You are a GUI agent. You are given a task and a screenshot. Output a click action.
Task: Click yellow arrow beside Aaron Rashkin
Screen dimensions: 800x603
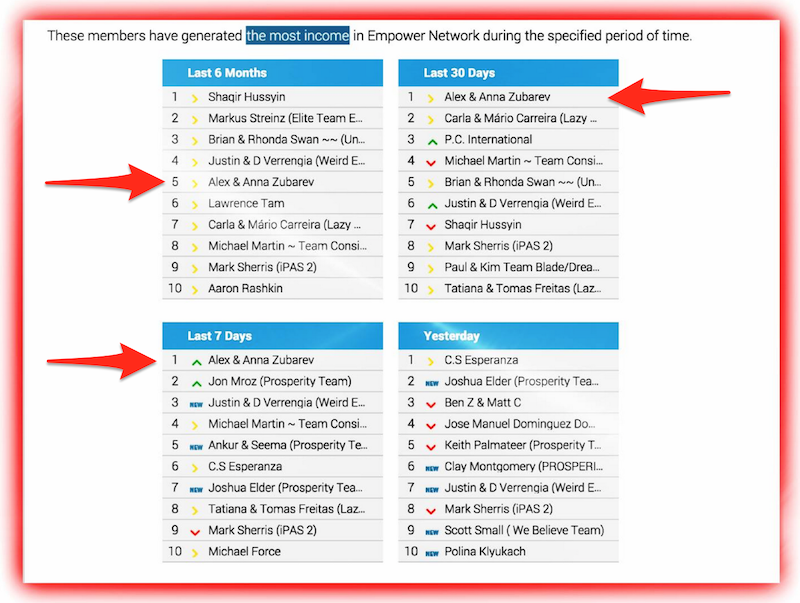(x=195, y=290)
